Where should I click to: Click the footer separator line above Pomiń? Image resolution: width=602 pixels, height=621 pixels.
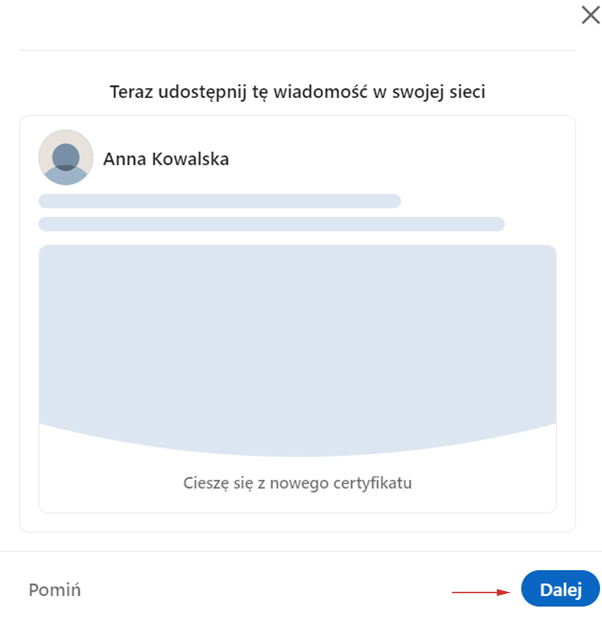click(x=301, y=551)
